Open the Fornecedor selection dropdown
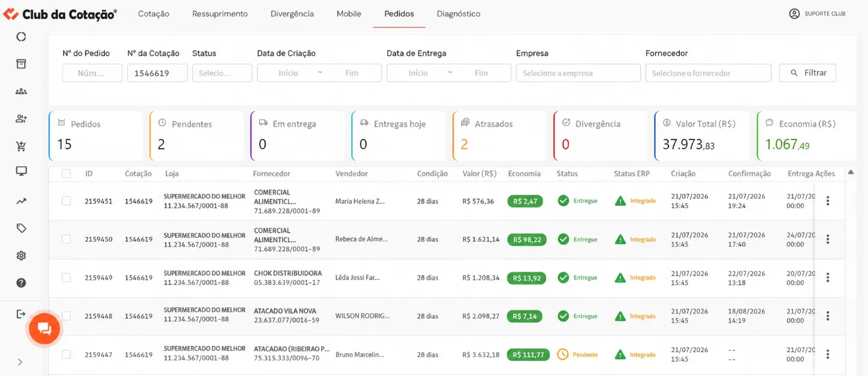This screenshot has height=376, width=868. [708, 73]
